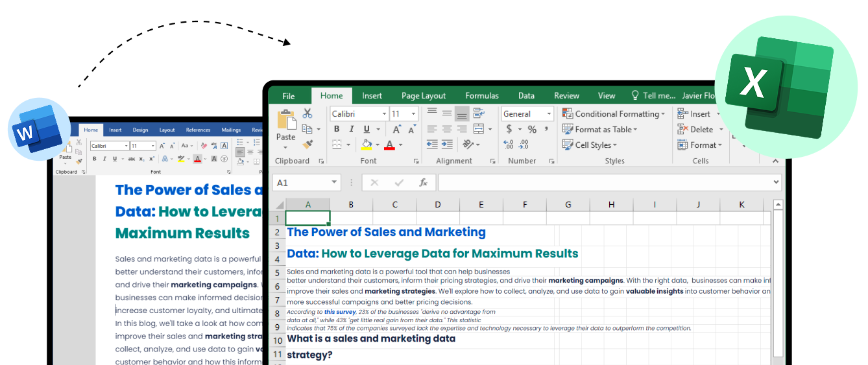Select the Format Painter brush in Excel
This screenshot has height=365, width=868.
tap(307, 144)
